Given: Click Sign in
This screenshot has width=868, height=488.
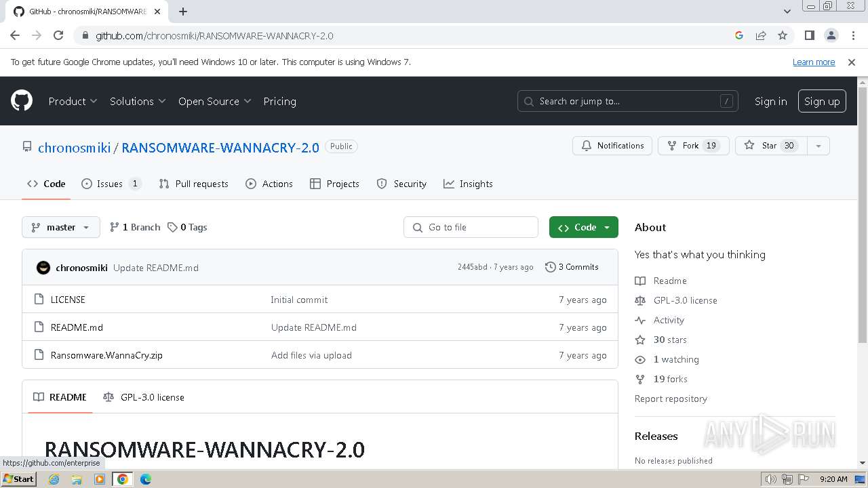Looking at the screenshot, I should [770, 101].
